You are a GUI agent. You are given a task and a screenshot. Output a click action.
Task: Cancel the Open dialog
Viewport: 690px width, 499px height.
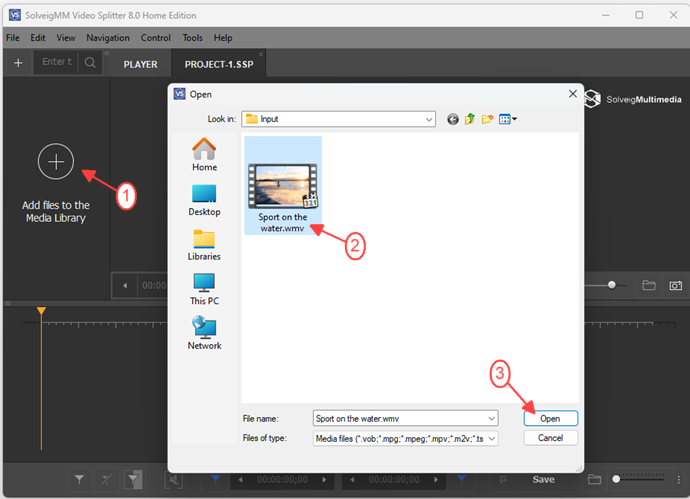click(551, 438)
